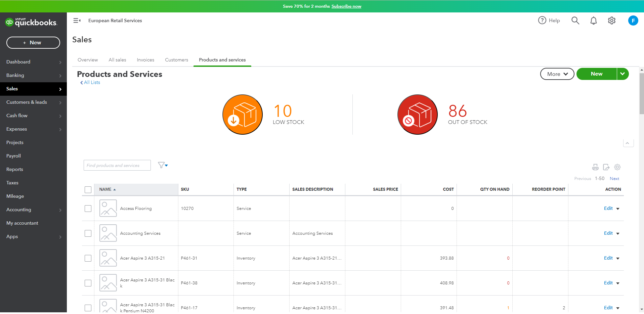The width and height of the screenshot is (644, 314).
Task: Open action dropdown arrow for Accounting Services
Action: click(618, 233)
